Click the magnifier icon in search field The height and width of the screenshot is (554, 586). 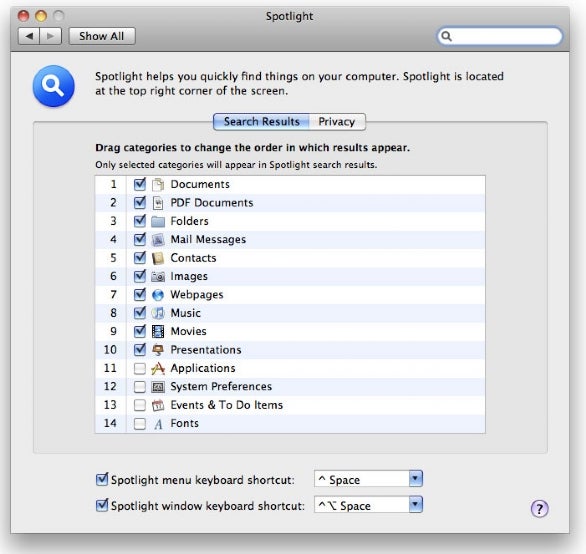tap(447, 36)
